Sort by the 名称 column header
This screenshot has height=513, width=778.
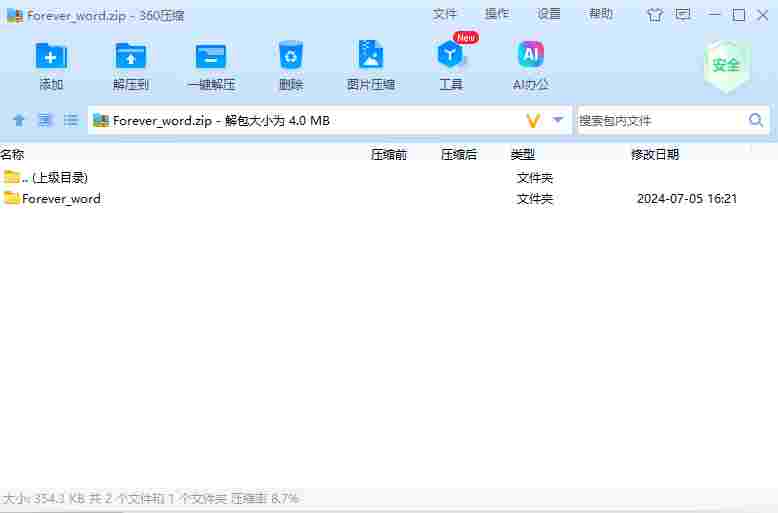[12, 154]
